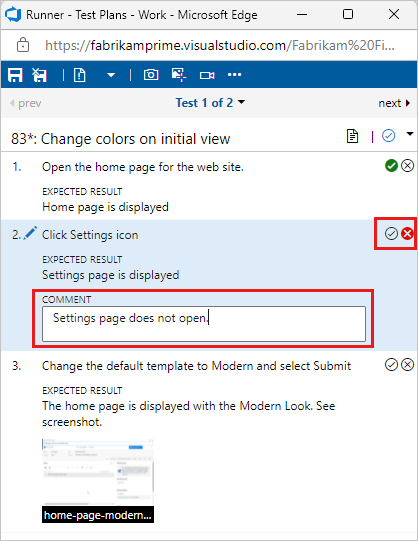Open the Test 1 of 2 dropdown
The width and height of the screenshot is (418, 541).
point(210,102)
